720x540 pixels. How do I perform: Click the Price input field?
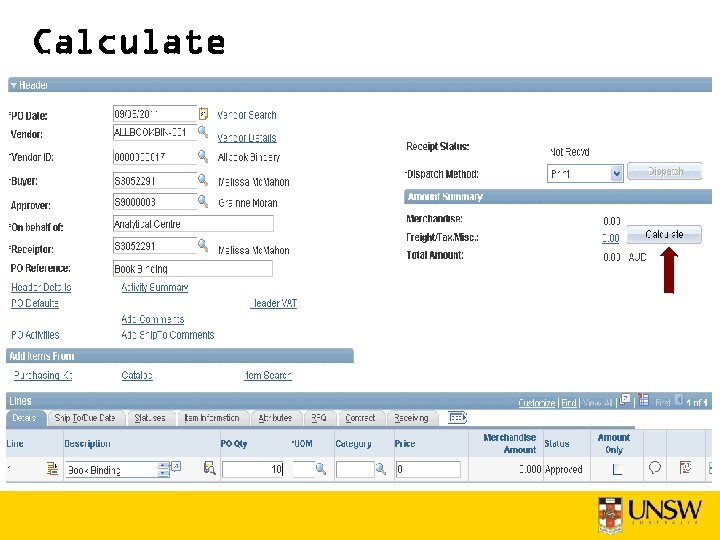pos(428,469)
